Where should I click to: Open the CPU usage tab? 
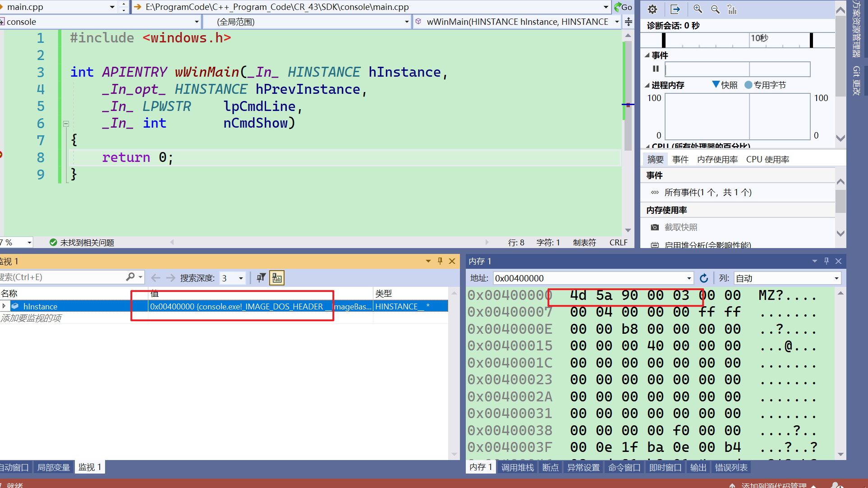[x=767, y=159]
